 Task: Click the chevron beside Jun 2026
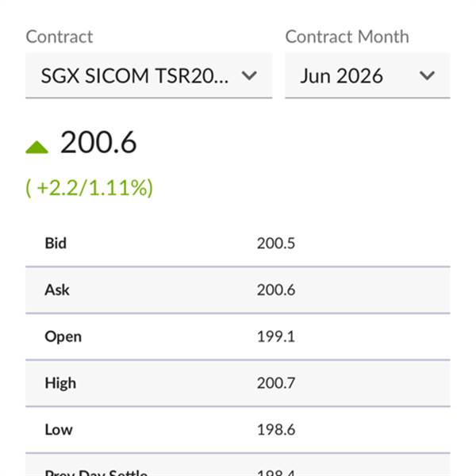(x=428, y=76)
